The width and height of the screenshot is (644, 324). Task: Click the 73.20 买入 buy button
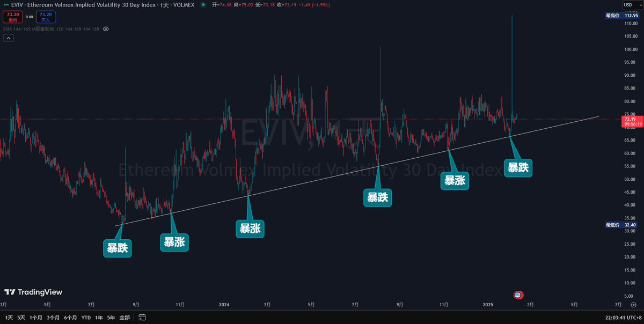(46, 17)
